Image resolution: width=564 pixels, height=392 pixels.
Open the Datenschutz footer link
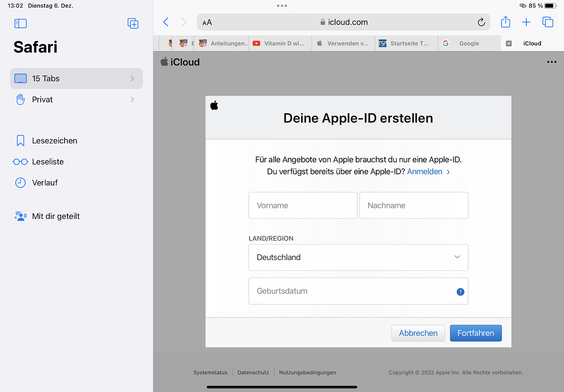(x=253, y=372)
